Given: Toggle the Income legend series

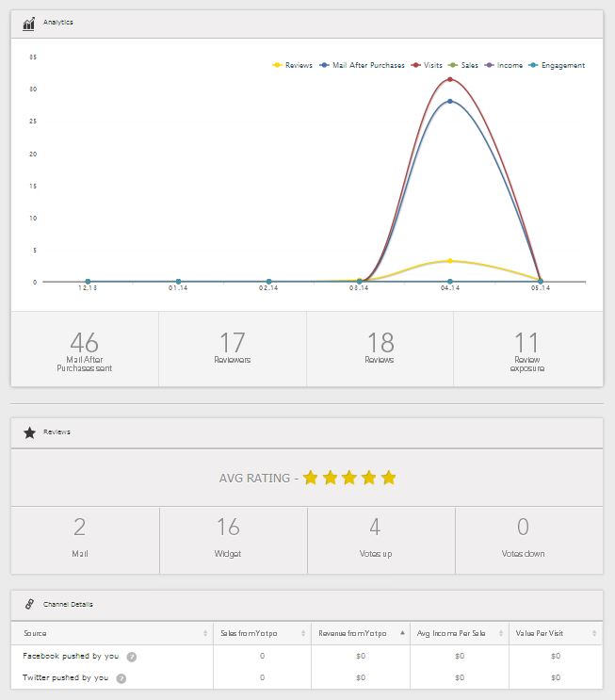Looking at the screenshot, I should pyautogui.click(x=504, y=65).
